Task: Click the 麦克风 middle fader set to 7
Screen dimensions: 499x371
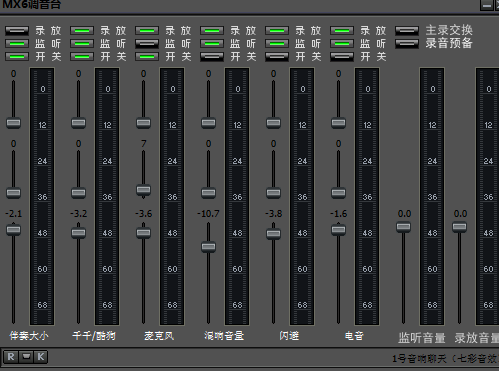Action: 144,190
